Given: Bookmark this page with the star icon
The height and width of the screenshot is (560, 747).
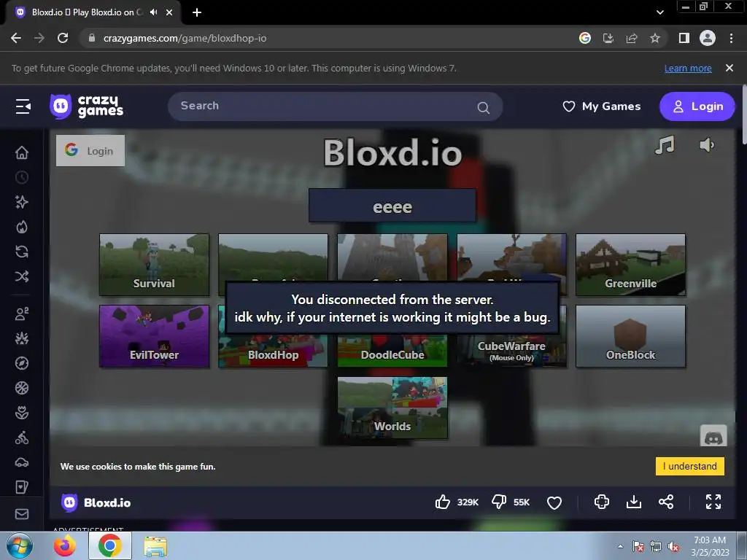Looking at the screenshot, I should point(655,38).
